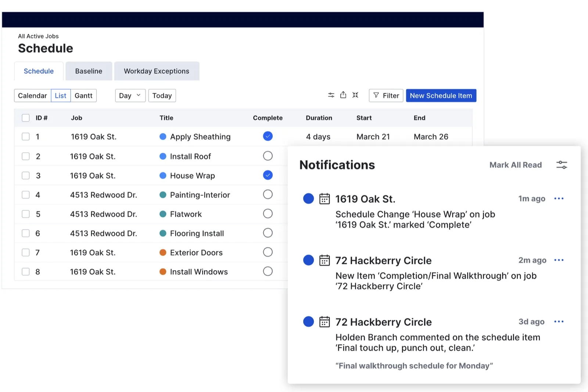Viewport: 588px width, 392px height.
Task: Select the List view
Action: (x=61, y=95)
